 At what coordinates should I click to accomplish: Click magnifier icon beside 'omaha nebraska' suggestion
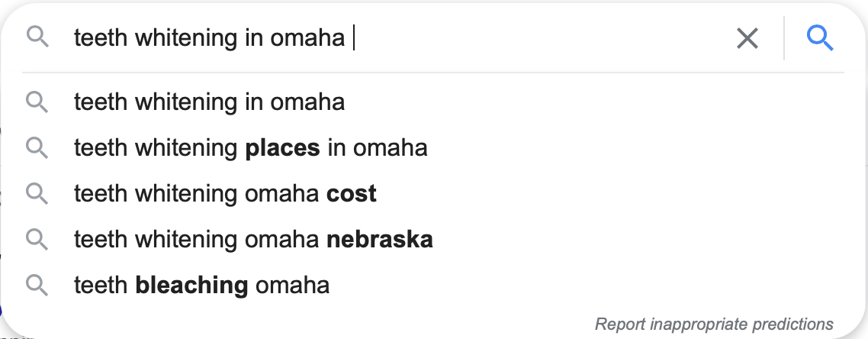pyautogui.click(x=37, y=239)
